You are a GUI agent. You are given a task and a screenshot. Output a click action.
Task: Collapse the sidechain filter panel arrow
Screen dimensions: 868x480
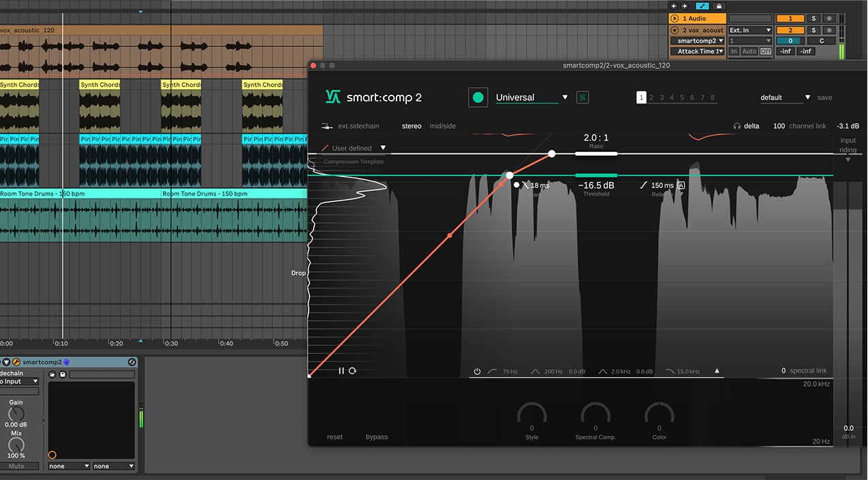[x=717, y=372]
